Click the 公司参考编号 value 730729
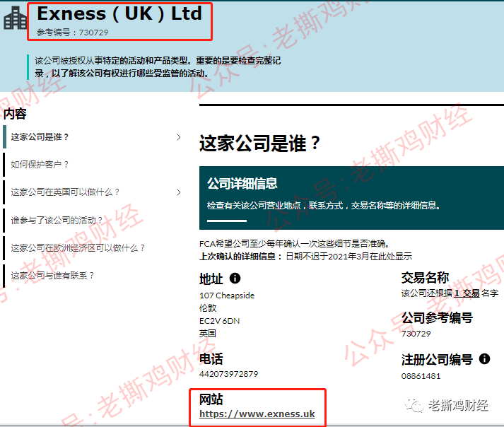The width and height of the screenshot is (504, 427). click(x=416, y=334)
